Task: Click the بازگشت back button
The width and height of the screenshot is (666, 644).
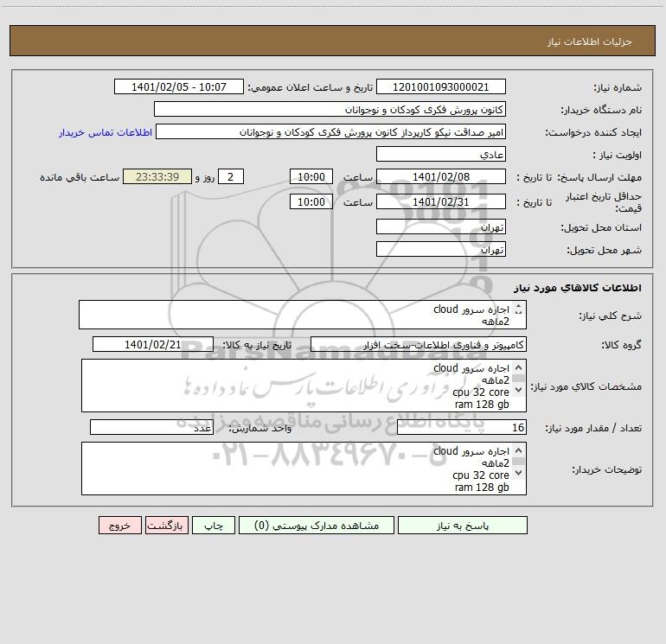Action: [166, 526]
